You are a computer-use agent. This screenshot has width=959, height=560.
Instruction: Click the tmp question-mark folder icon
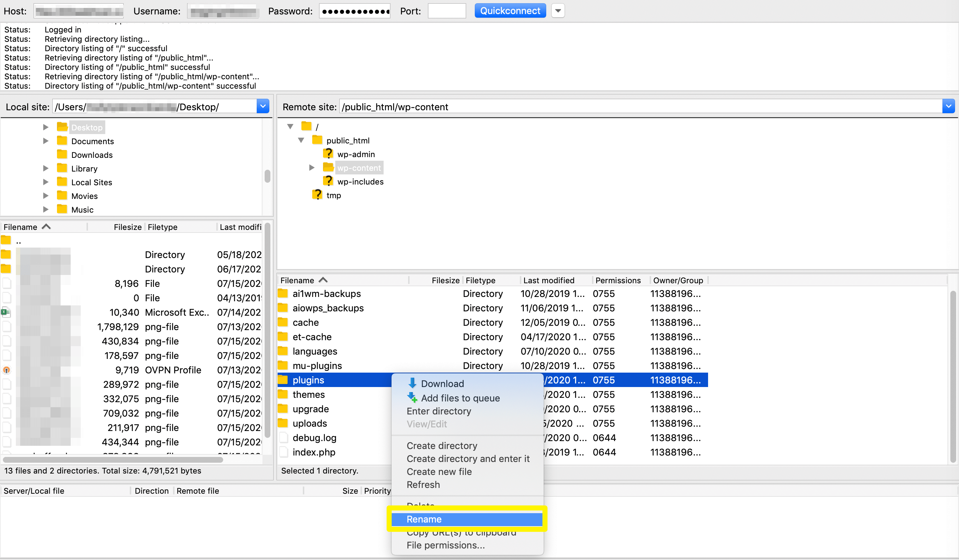(x=317, y=195)
